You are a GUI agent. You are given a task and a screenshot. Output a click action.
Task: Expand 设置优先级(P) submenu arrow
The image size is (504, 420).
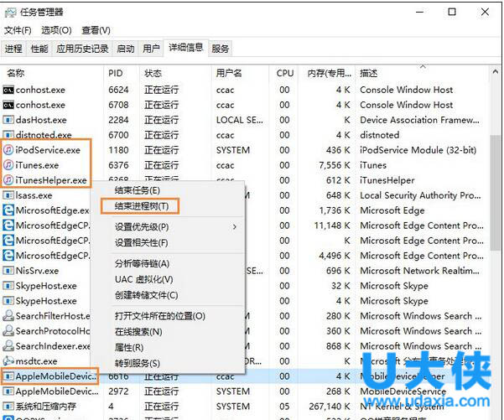pos(235,227)
